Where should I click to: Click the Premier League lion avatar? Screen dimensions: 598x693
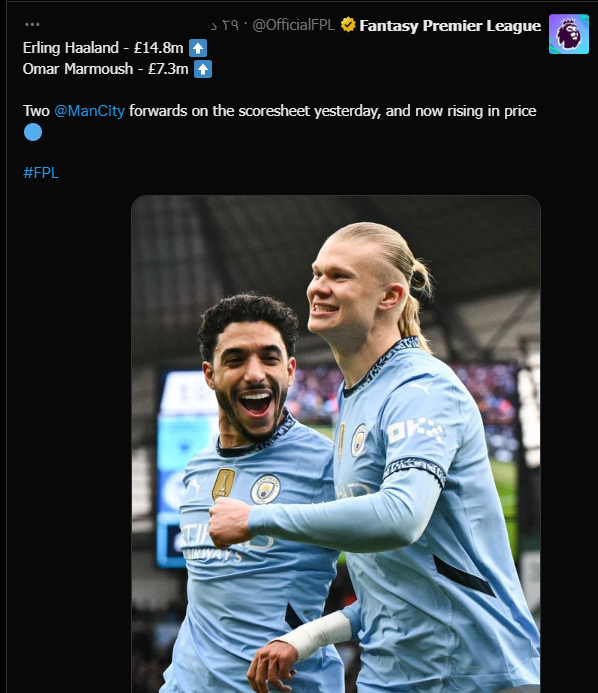[568, 34]
